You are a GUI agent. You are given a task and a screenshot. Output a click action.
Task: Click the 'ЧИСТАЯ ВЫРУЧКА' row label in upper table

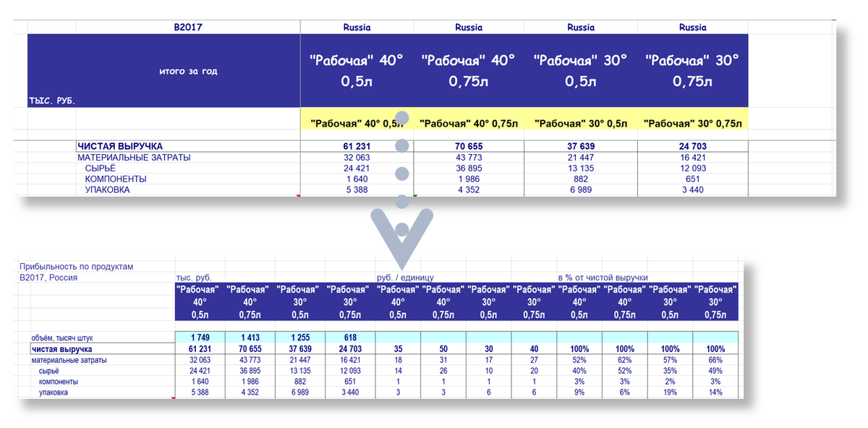120,147
